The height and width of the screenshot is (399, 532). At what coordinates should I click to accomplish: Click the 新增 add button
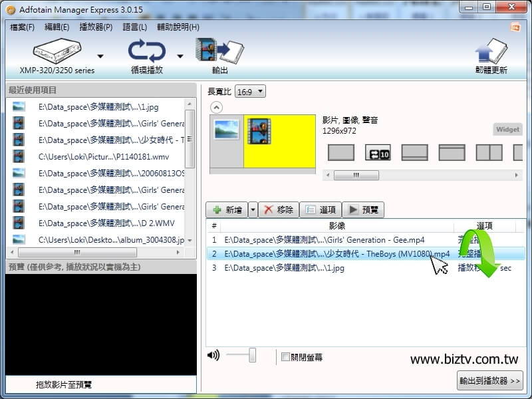pos(227,209)
